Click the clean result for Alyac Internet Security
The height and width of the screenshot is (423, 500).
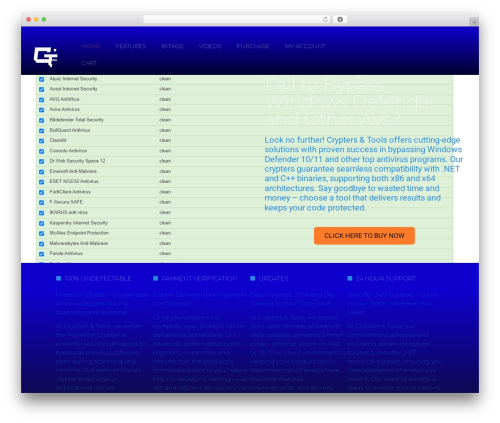pyautogui.click(x=165, y=79)
